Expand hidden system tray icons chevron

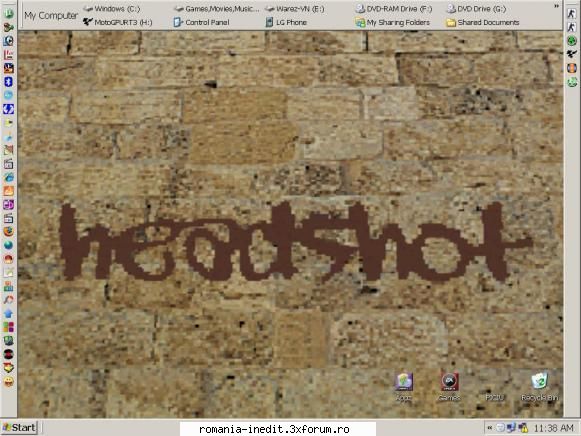[490, 428]
